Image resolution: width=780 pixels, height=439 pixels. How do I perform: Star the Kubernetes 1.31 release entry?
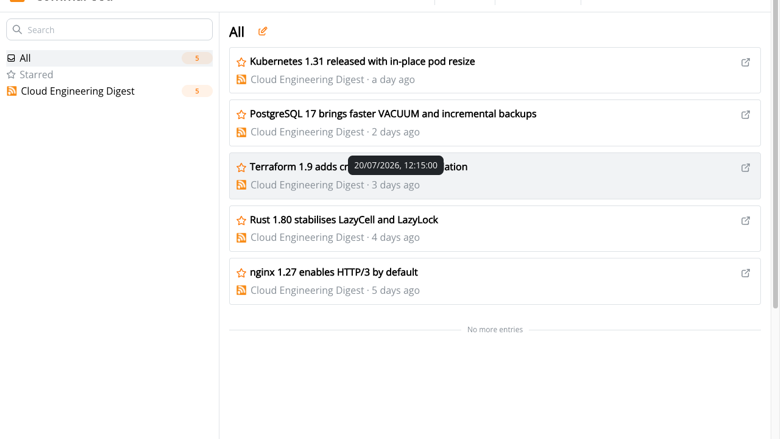click(x=241, y=62)
